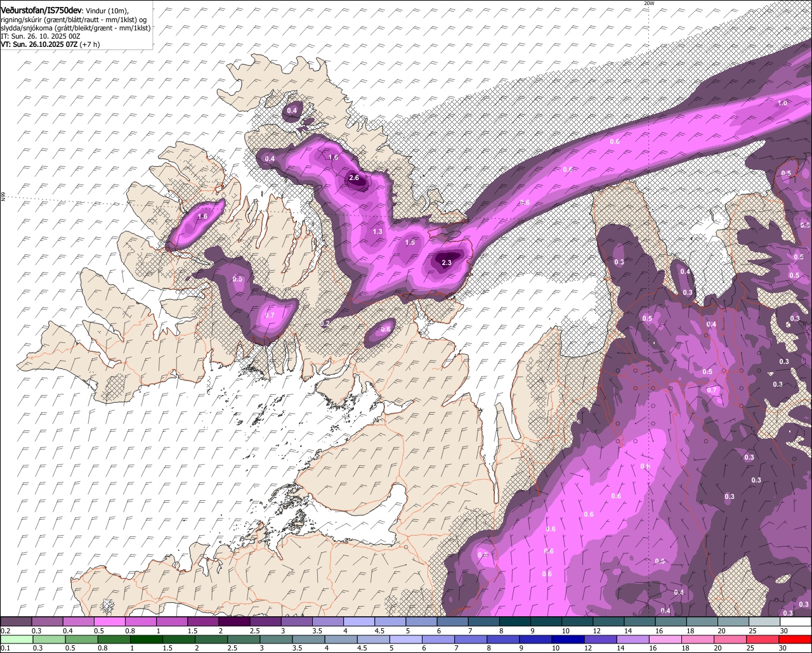This screenshot has height=653, width=812.
Task: Select lower legend swatch between 2.5 and 3
Action: [x=245, y=639]
